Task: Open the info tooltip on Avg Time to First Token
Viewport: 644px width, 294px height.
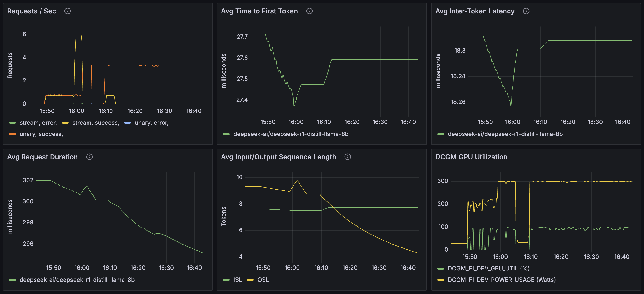Action: click(x=309, y=11)
